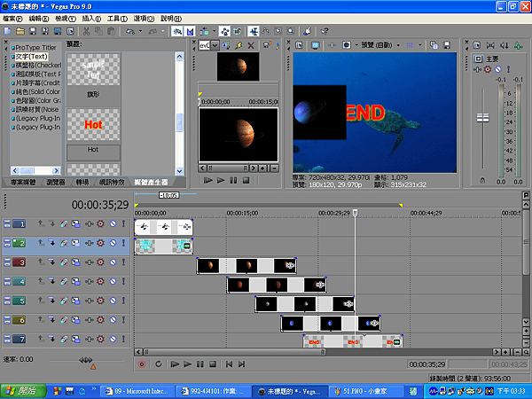Mute track 1
The width and height of the screenshot is (532, 399).
pos(113,223)
